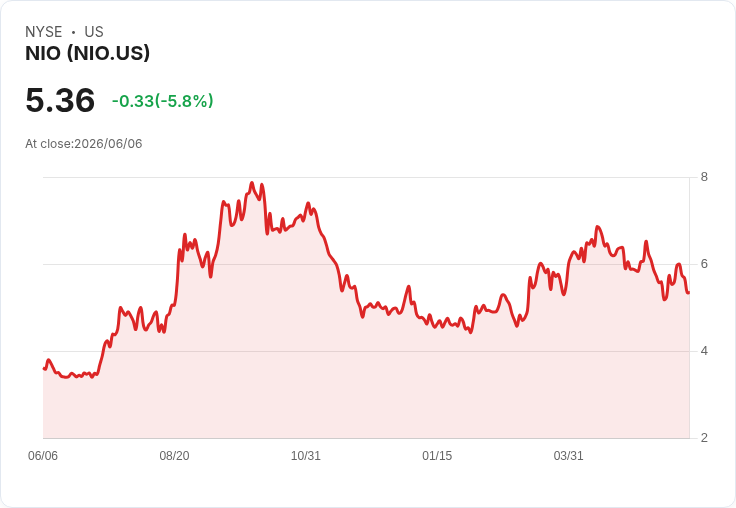Click the dot separator between NYSE and US
The image size is (736, 508).
pos(73,32)
